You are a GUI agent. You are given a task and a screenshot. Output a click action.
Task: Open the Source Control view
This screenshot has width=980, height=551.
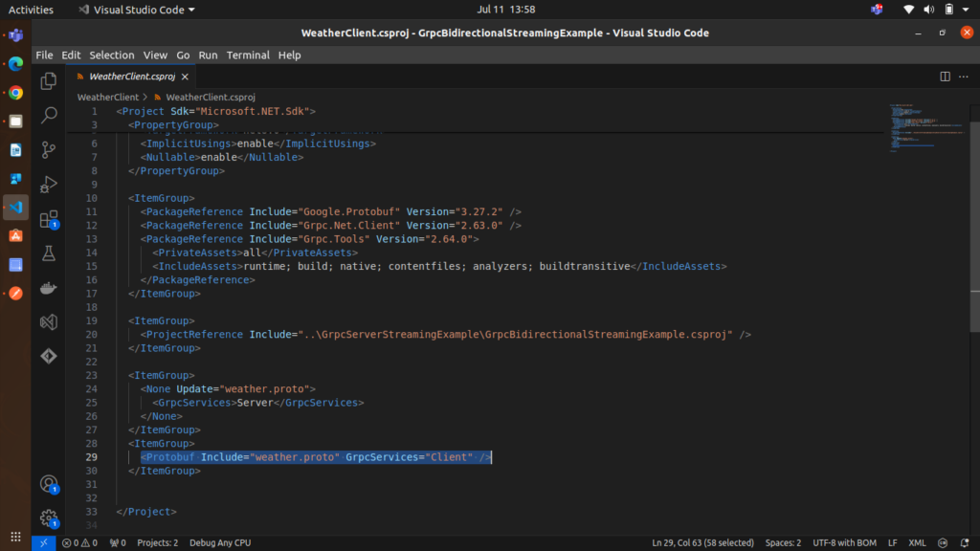pyautogui.click(x=49, y=150)
